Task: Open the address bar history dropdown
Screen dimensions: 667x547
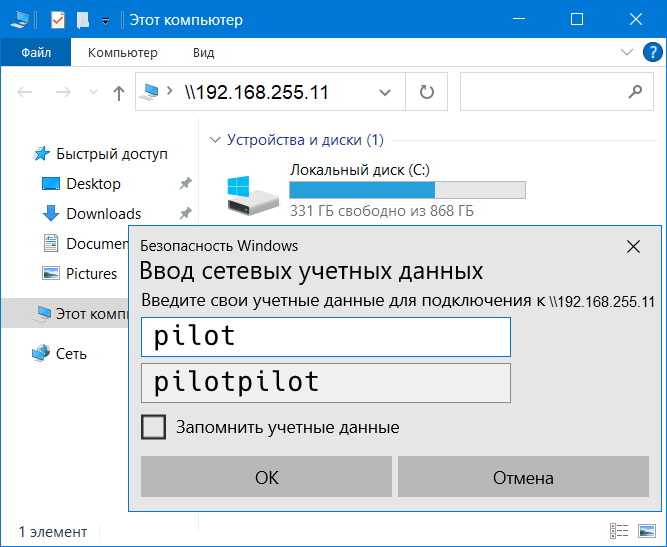Action: point(385,93)
